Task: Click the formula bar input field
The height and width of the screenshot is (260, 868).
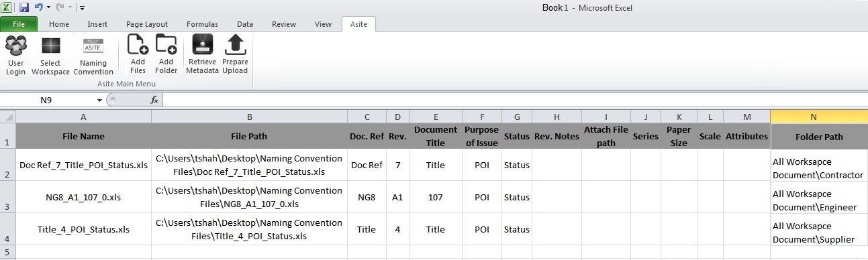Action: click(515, 100)
